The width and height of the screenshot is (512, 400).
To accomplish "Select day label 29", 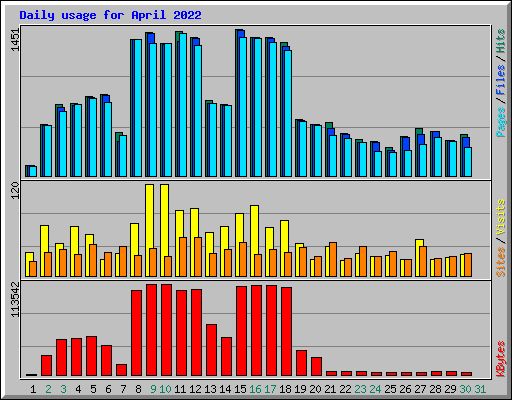I will click(450, 389).
